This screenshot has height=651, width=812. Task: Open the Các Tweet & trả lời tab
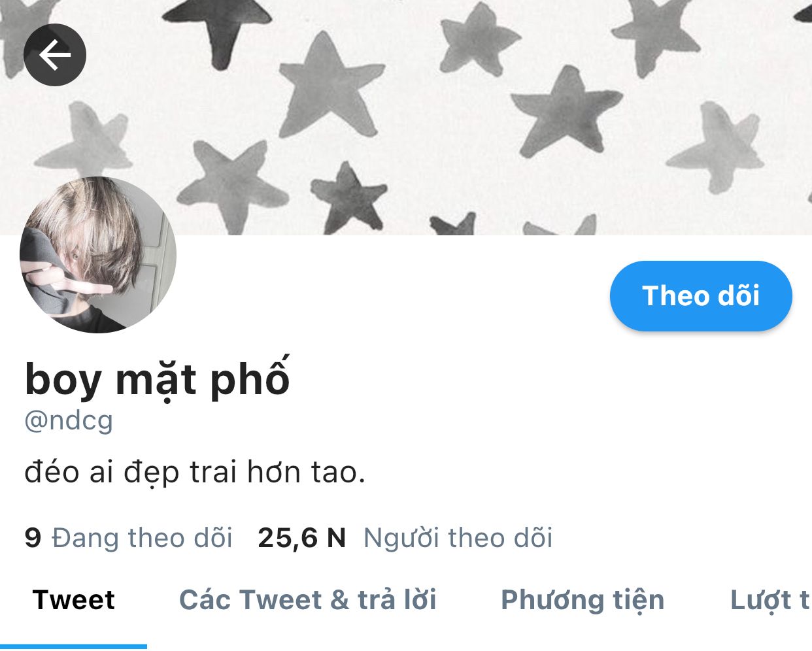(x=308, y=600)
